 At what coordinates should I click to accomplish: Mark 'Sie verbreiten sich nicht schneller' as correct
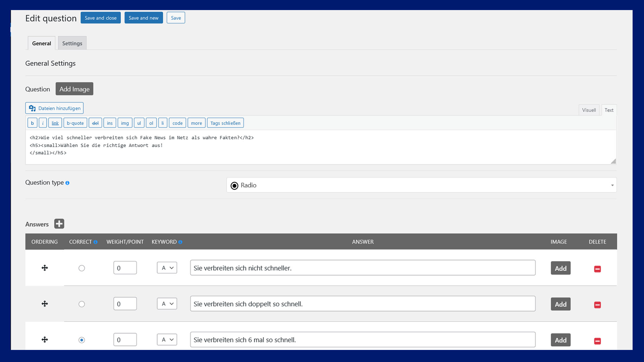click(82, 268)
